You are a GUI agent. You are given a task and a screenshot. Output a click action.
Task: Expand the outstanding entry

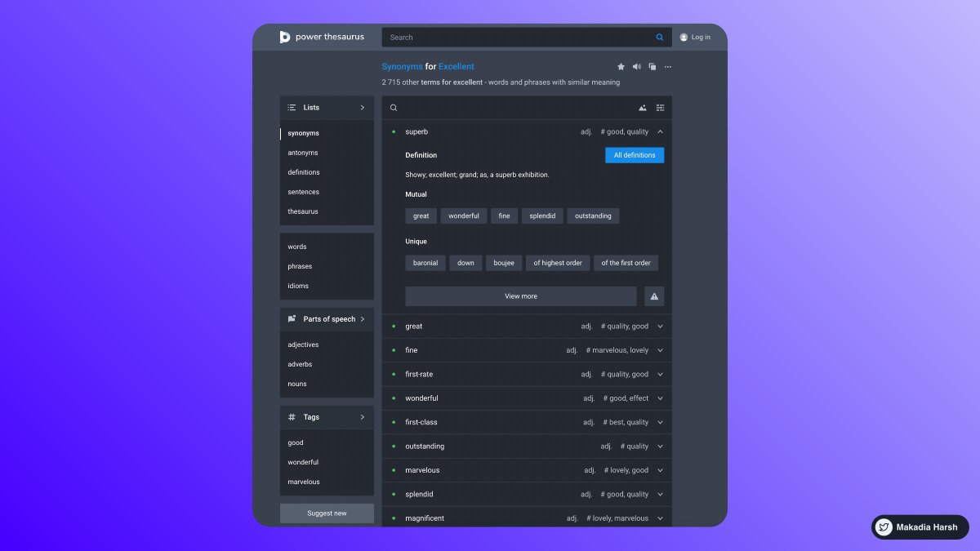coord(660,447)
